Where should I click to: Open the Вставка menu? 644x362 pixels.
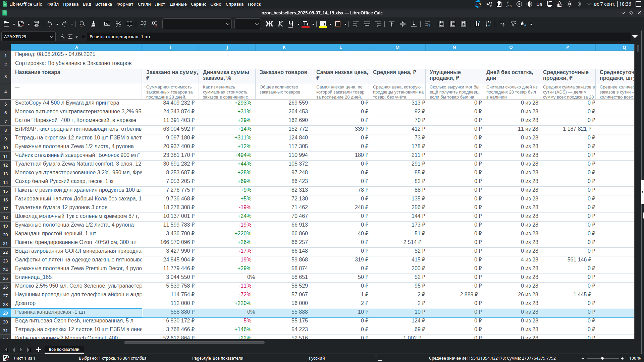pos(104,4)
